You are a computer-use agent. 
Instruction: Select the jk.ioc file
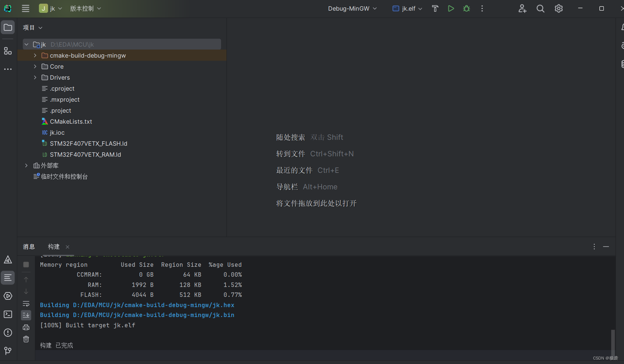click(x=53, y=132)
